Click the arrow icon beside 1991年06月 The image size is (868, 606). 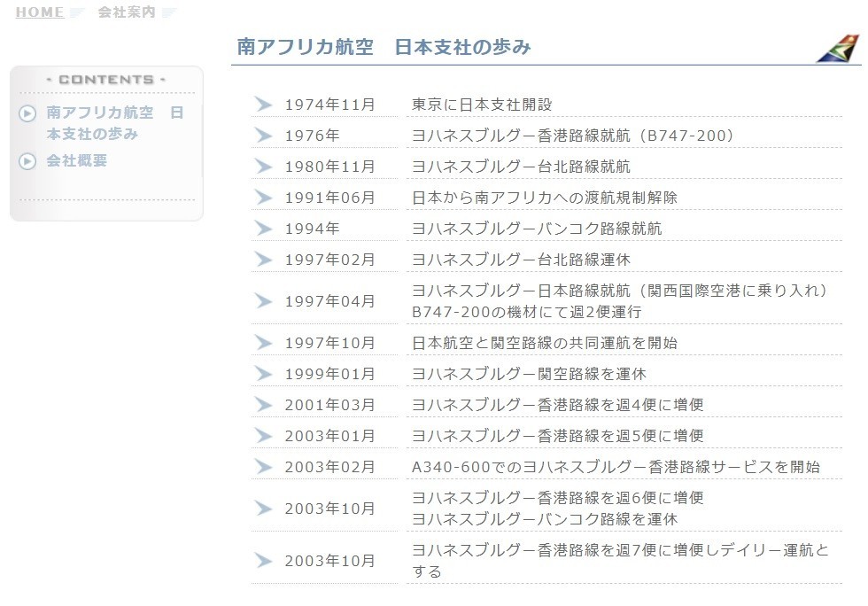(x=264, y=198)
